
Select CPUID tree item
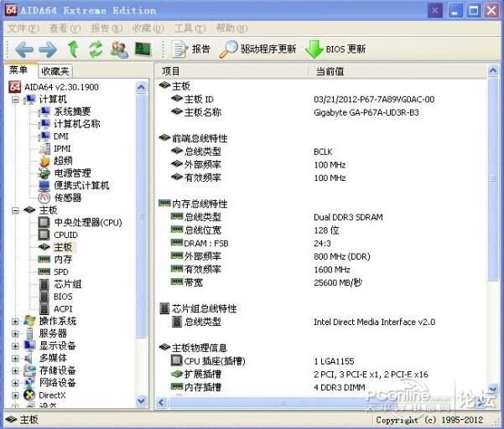click(x=65, y=235)
